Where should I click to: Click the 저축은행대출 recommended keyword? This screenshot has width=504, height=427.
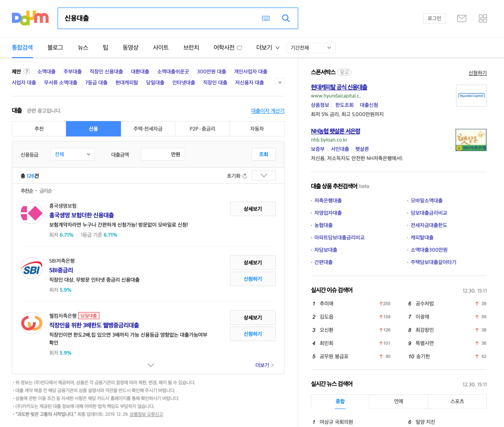tap(328, 201)
